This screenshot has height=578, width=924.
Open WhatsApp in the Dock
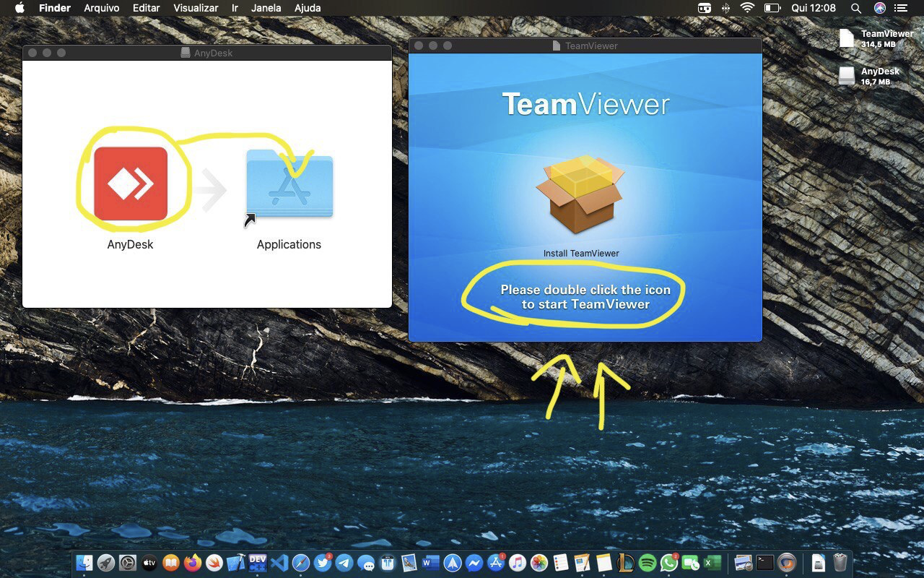pyautogui.click(x=669, y=563)
